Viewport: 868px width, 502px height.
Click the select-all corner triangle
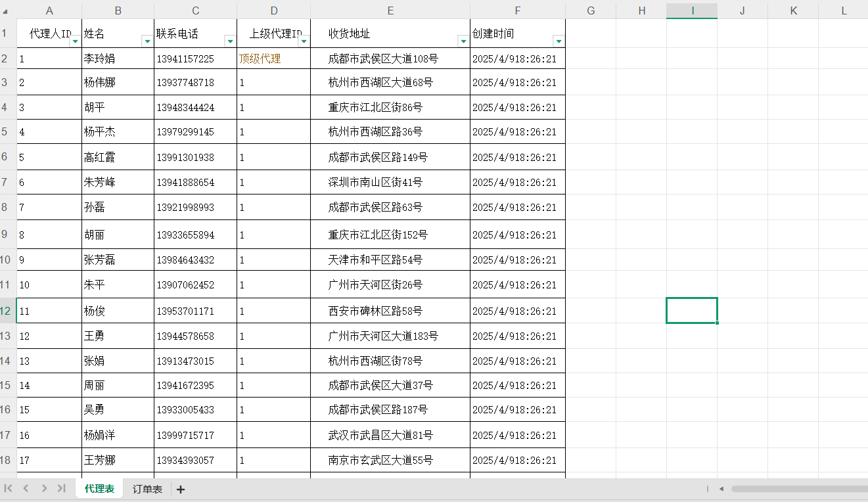coord(7,11)
